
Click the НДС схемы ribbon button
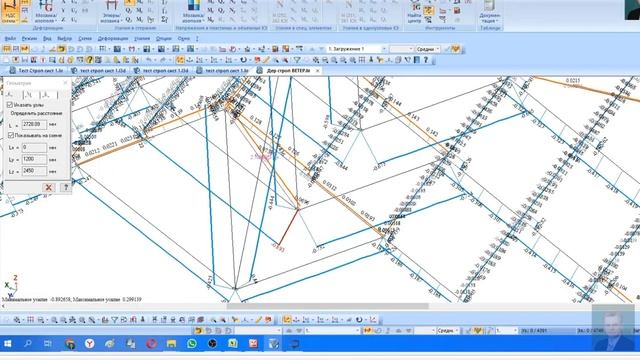pos(10,11)
